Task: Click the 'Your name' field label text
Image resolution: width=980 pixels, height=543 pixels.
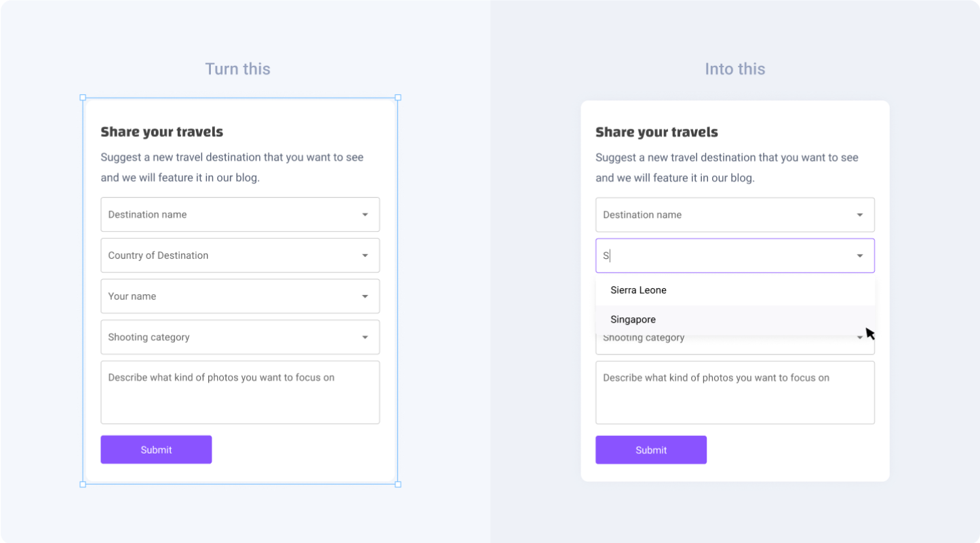Action: point(132,296)
